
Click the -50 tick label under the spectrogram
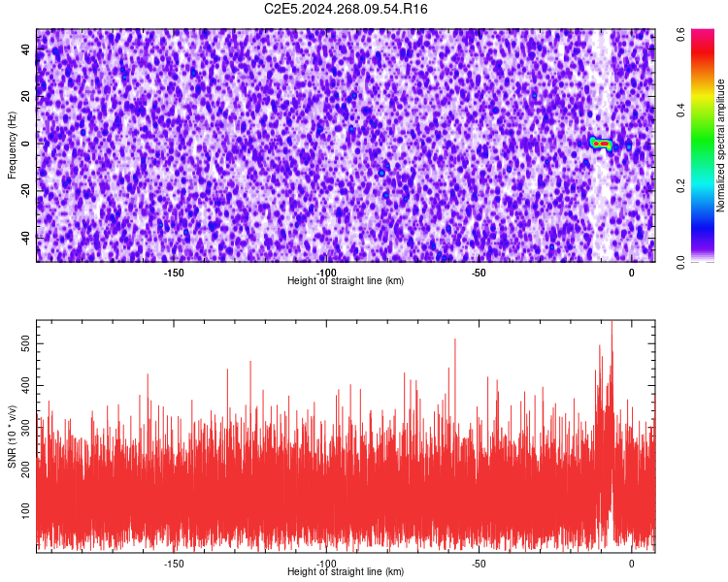pyautogui.click(x=479, y=273)
